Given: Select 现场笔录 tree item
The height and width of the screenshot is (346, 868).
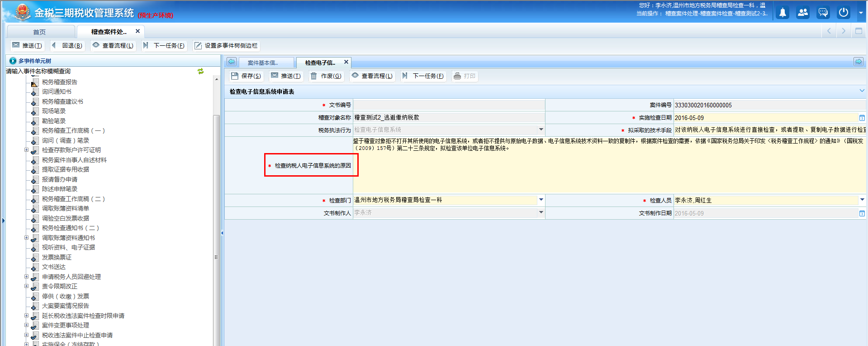Looking at the screenshot, I should (x=54, y=111).
